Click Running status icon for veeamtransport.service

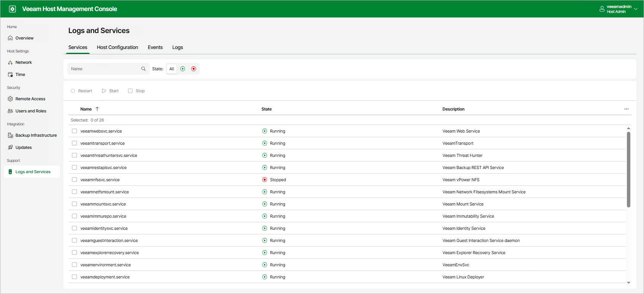[265, 143]
